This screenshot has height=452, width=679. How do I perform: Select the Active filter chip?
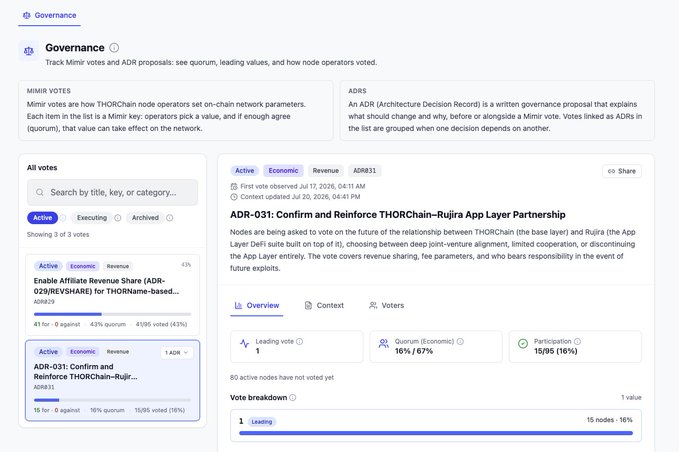point(42,218)
